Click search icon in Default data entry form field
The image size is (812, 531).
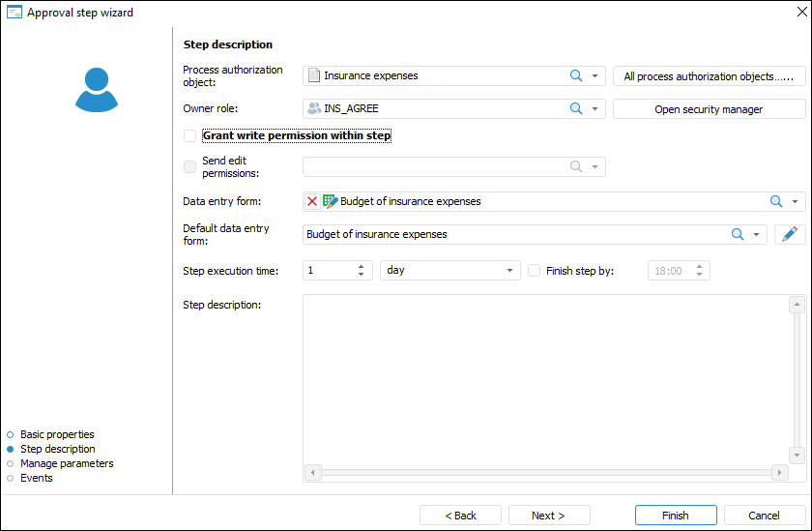pyautogui.click(x=738, y=234)
